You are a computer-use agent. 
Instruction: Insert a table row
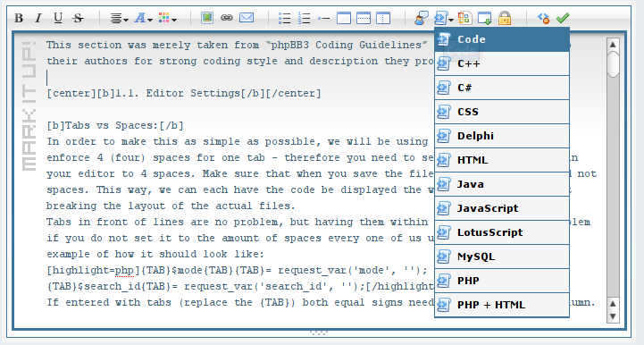(x=364, y=18)
